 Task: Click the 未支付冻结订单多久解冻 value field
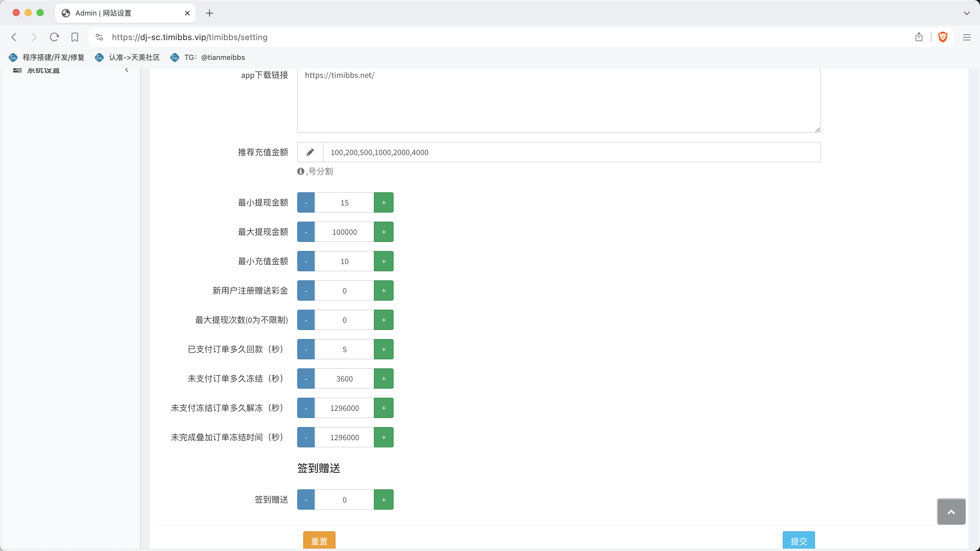tap(344, 408)
